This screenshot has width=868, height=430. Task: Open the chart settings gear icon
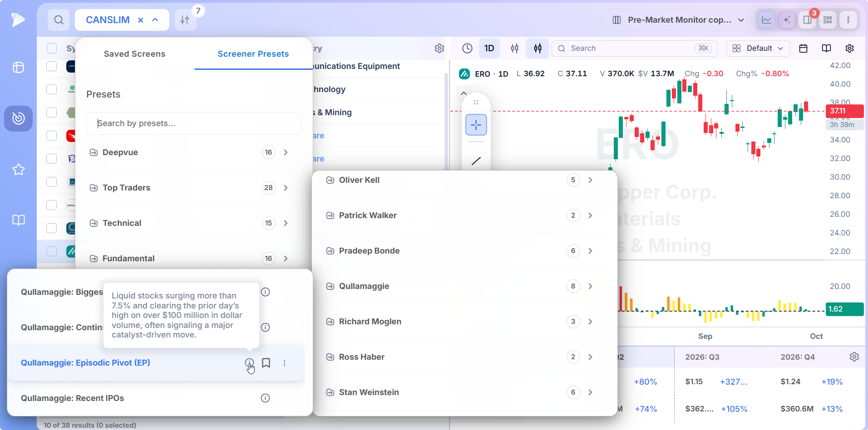tap(849, 49)
